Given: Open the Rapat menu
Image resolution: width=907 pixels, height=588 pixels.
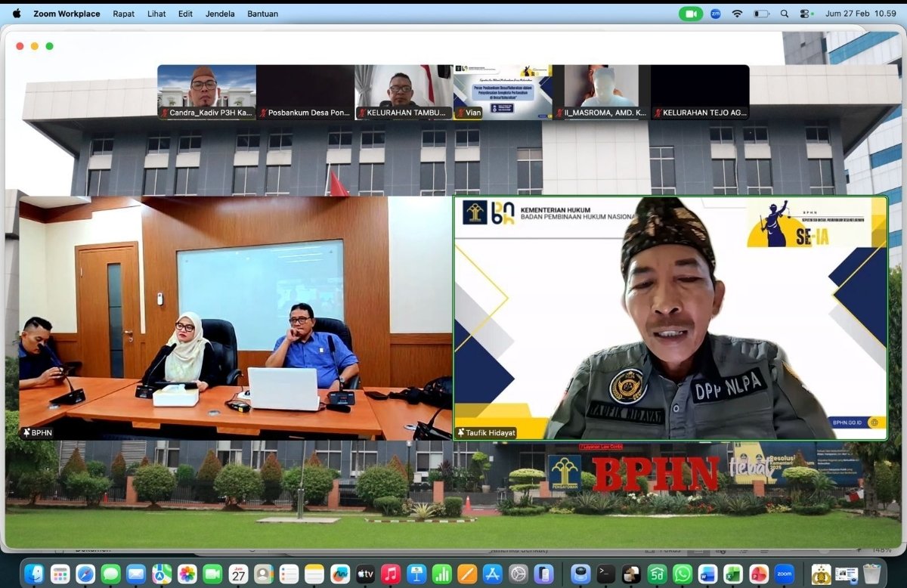Looking at the screenshot, I should 124,14.
